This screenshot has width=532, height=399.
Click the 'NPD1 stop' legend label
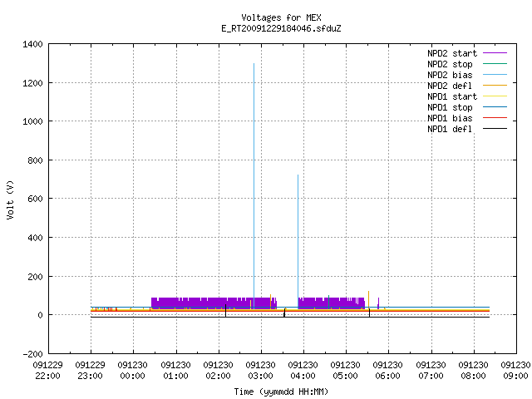450,107
